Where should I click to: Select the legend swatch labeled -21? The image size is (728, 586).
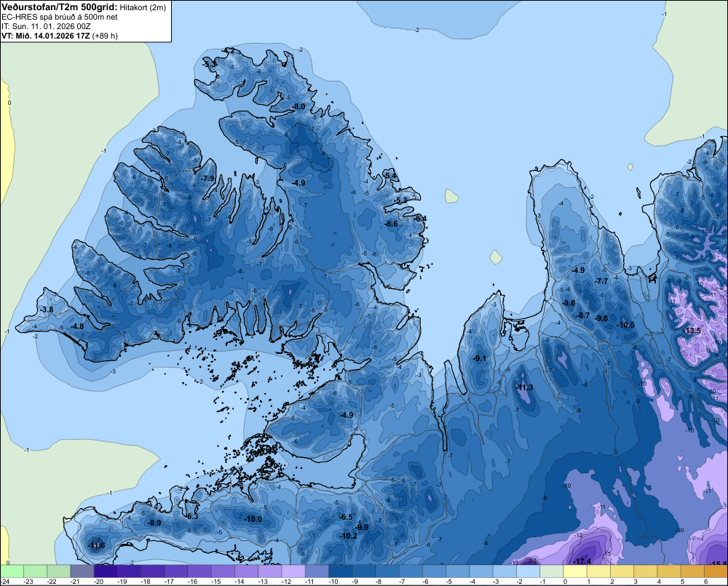(82, 571)
